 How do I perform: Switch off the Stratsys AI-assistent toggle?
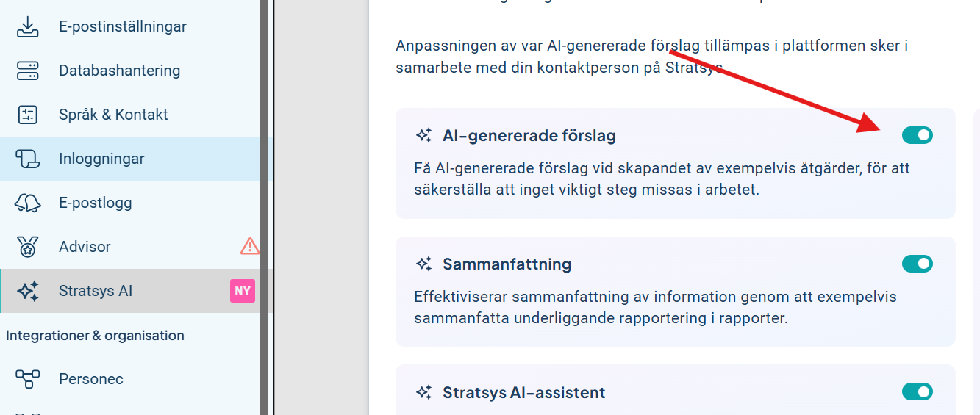[917, 391]
